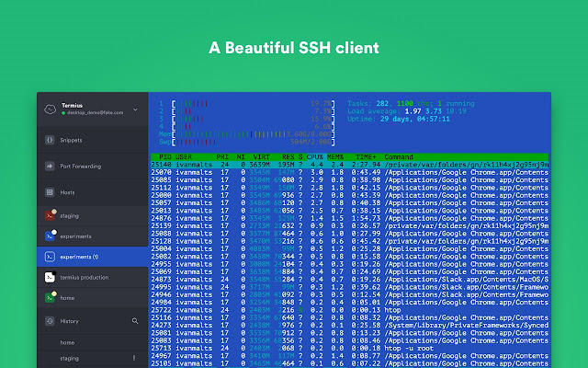
Task: Open the History section label
Action: coord(70,321)
